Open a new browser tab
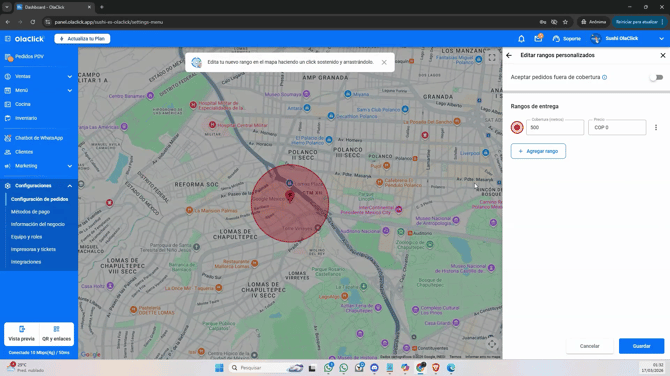This screenshot has height=376, width=670. (102, 7)
